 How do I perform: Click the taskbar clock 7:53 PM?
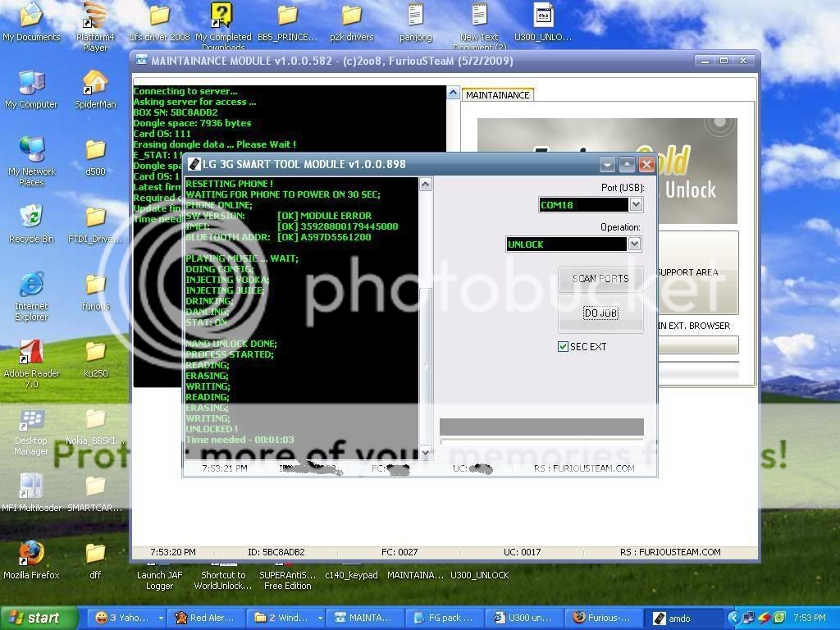coord(809,618)
